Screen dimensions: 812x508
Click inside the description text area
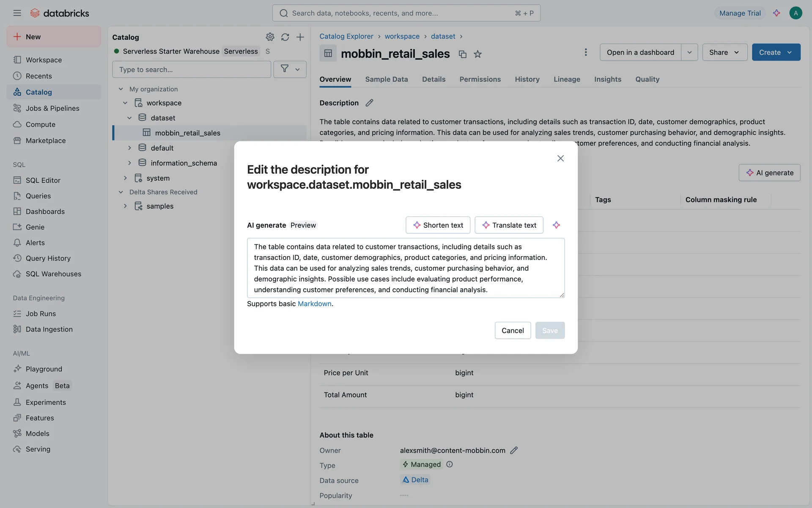pos(405,268)
